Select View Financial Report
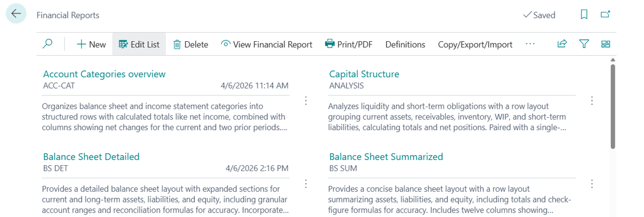Screen dimensions: 644x217 267,45
